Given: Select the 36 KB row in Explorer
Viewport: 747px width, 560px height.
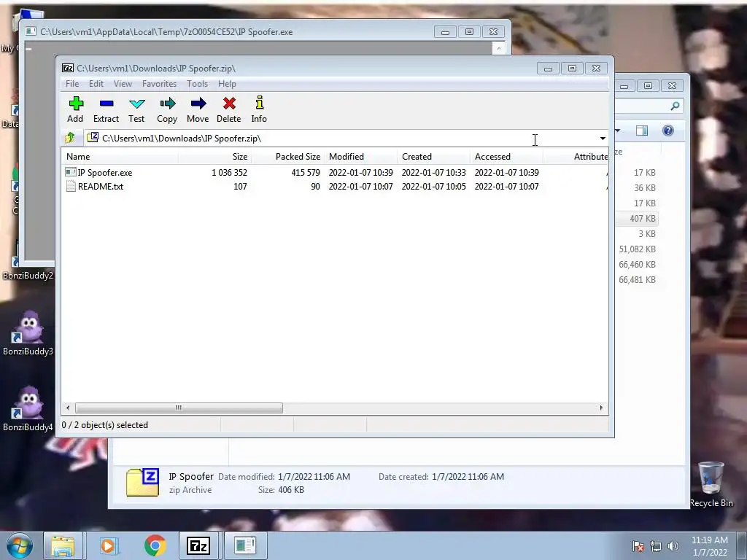Looking at the screenshot, I should pos(636,188).
